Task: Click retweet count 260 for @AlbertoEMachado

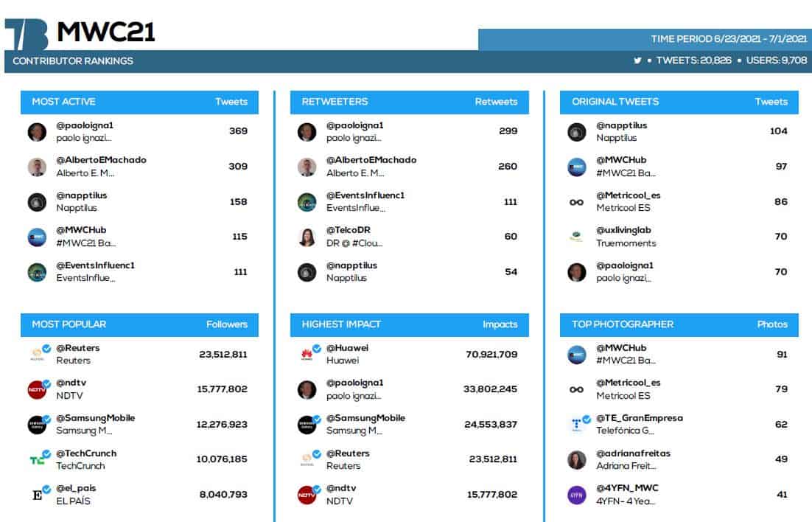Action: tap(508, 167)
